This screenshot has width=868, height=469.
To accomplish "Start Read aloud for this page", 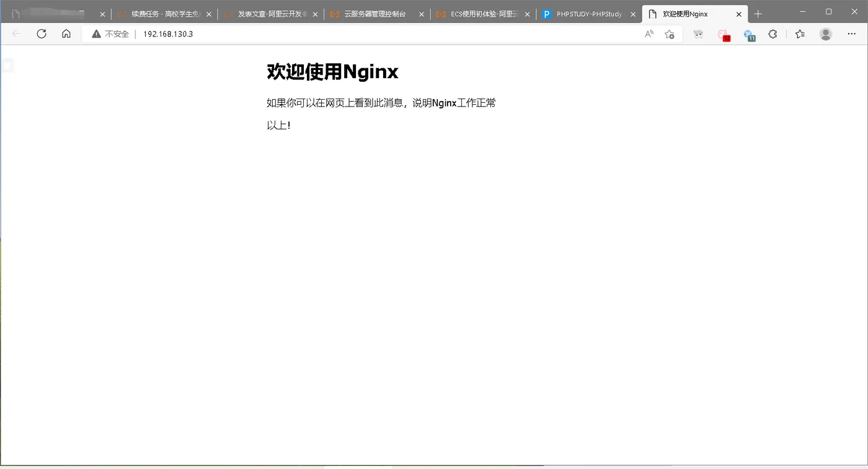I will [649, 34].
